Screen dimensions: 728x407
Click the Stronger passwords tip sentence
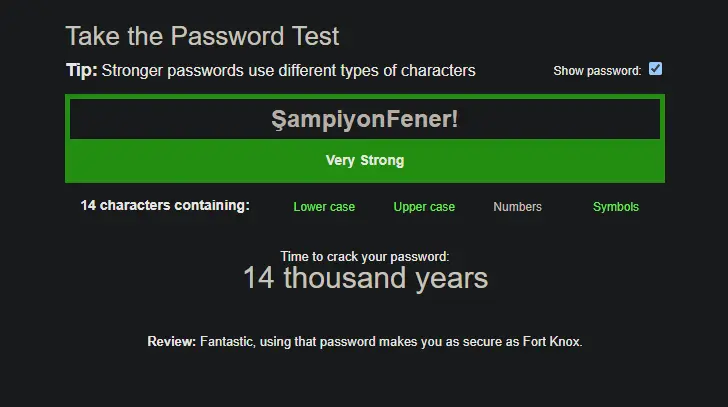coord(288,71)
